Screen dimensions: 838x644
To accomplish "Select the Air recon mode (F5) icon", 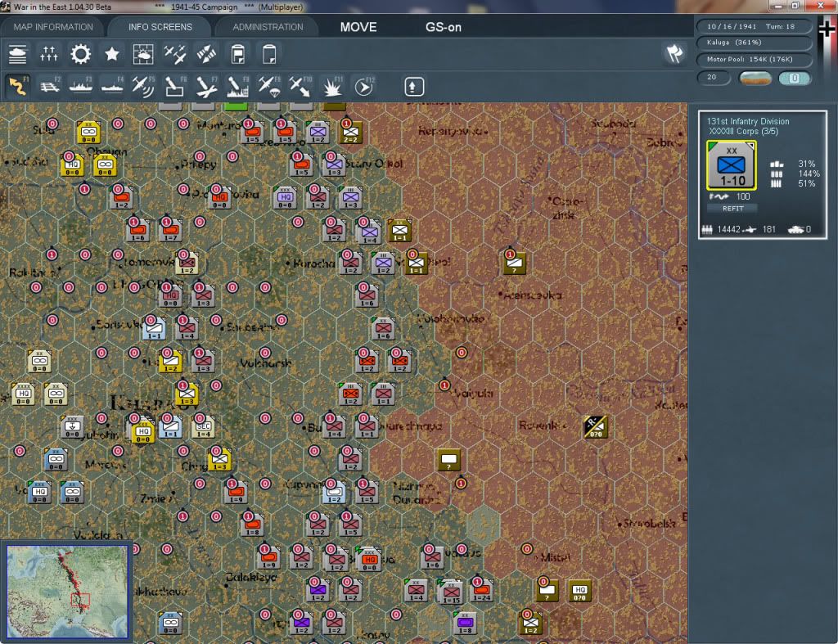I will tap(143, 86).
